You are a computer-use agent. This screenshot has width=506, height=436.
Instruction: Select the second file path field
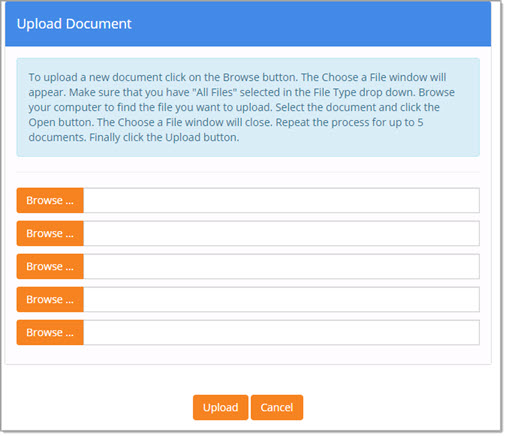[281, 233]
